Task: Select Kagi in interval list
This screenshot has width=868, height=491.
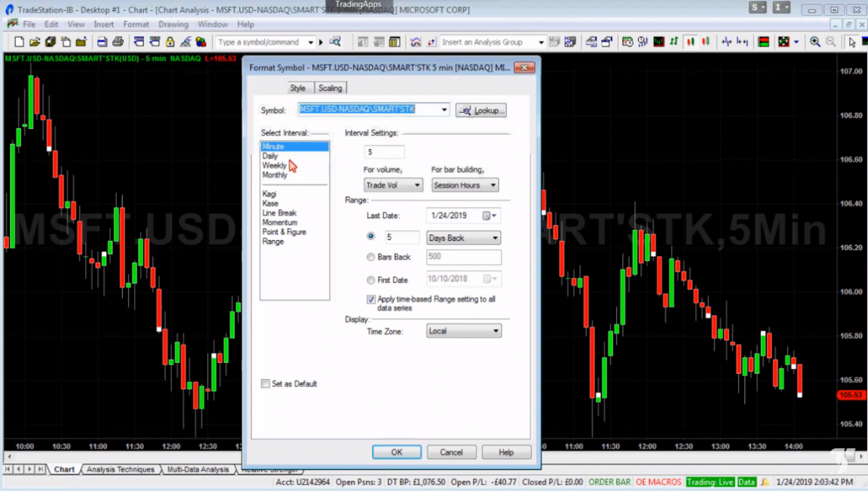Action: pos(295,194)
